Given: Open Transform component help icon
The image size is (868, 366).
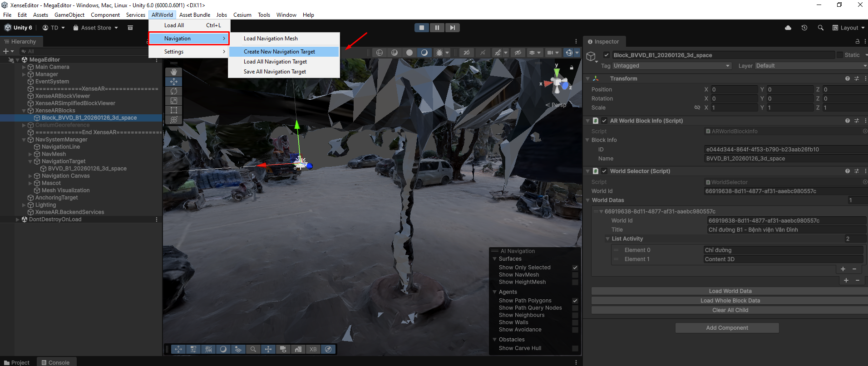Looking at the screenshot, I should pos(847,78).
